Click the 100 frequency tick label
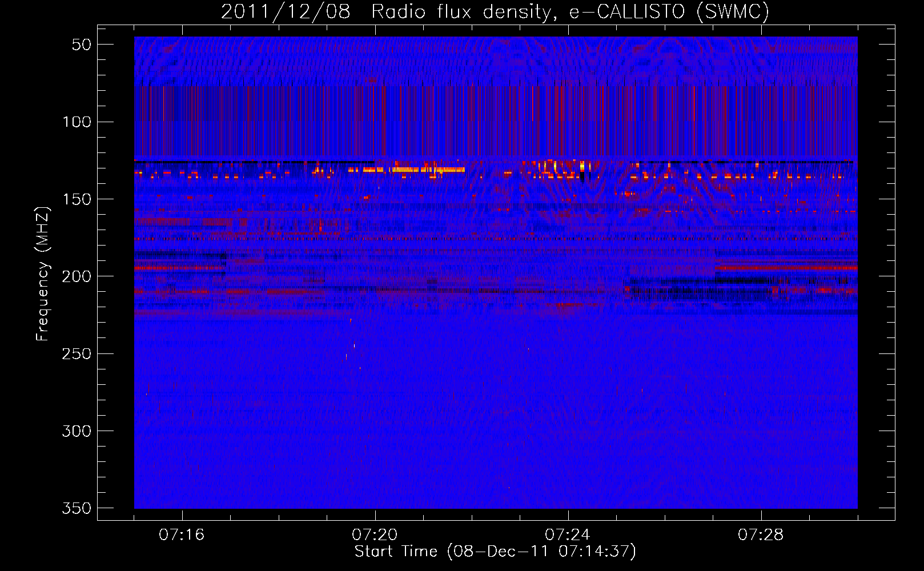 [x=77, y=122]
